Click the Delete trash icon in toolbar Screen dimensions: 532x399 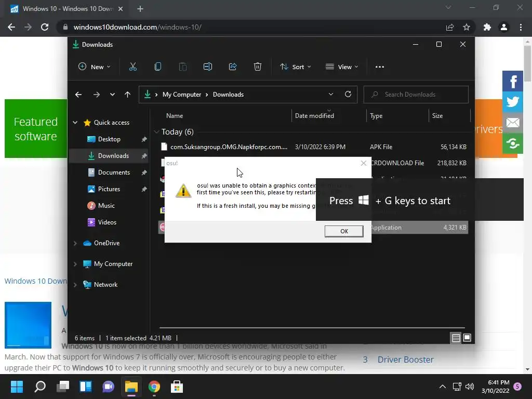click(x=258, y=67)
